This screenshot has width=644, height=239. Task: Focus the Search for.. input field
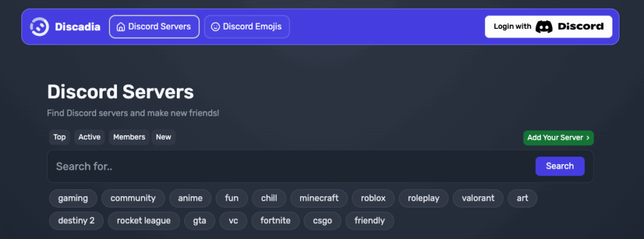(x=292, y=166)
